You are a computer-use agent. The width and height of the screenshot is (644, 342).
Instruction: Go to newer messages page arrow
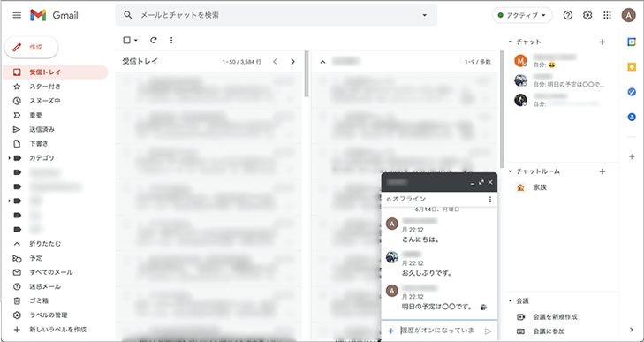275,62
